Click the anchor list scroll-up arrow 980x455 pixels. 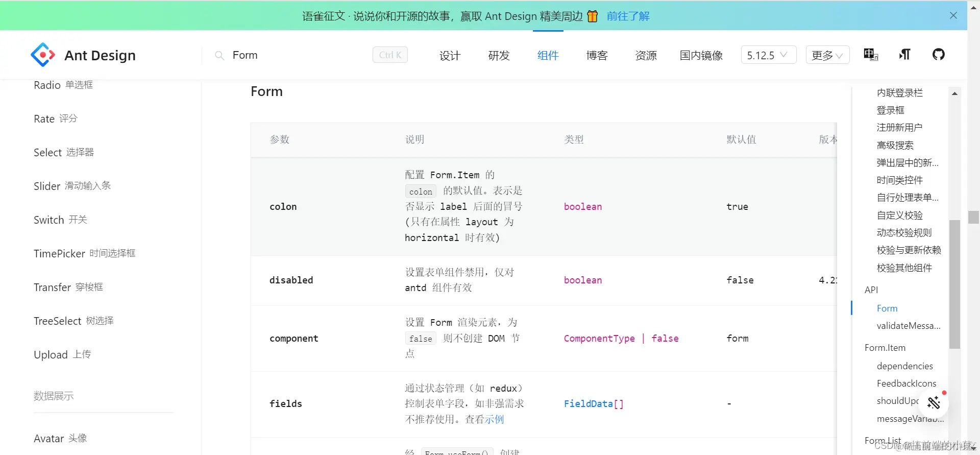954,93
